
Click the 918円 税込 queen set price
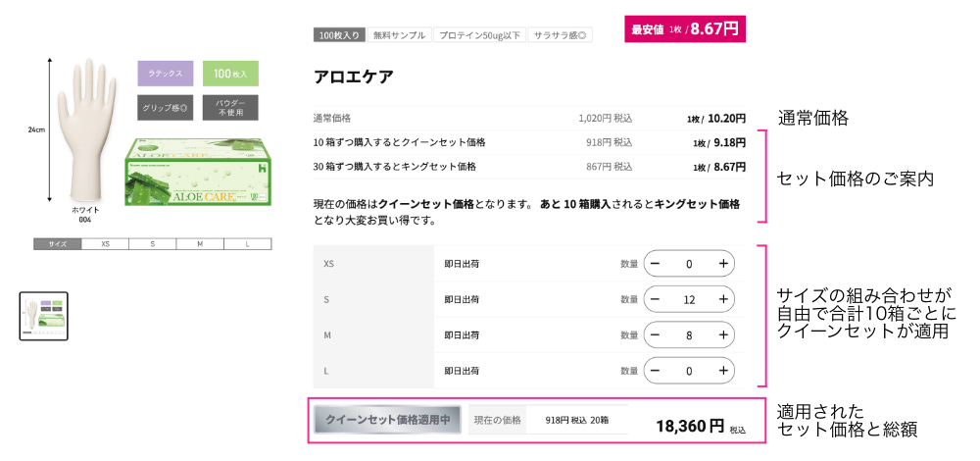tap(609, 142)
